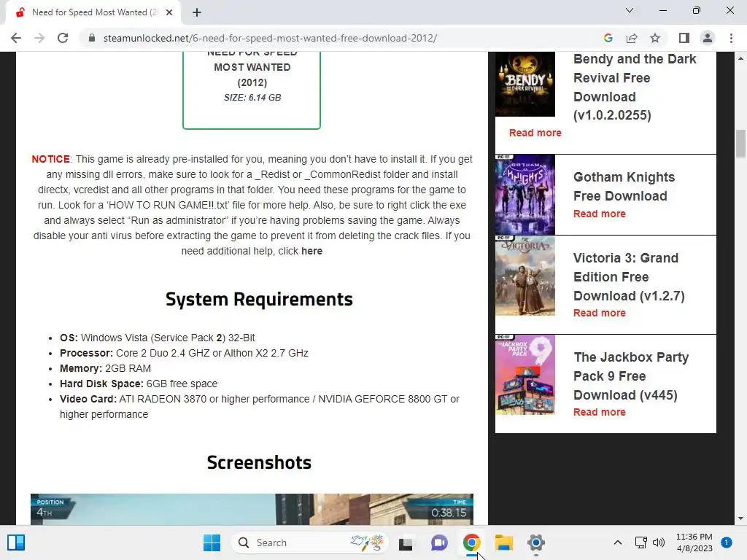Go back to the previous page
Viewport: 747px width, 560px height.
16,38
